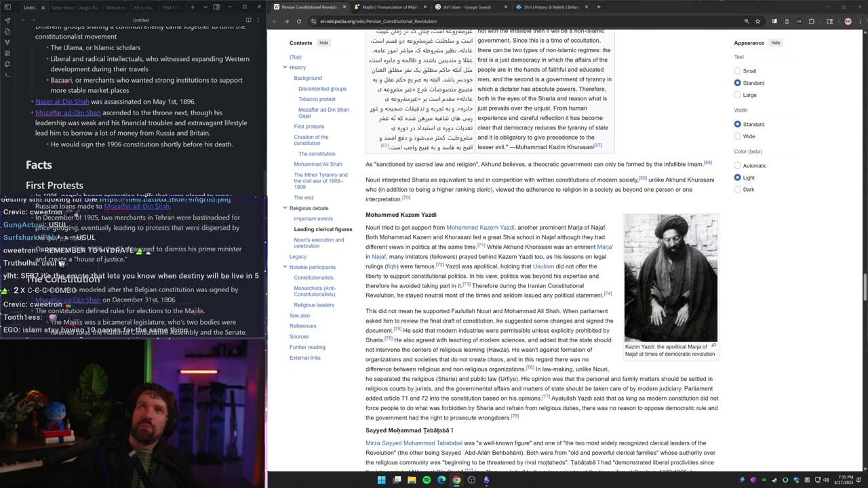Open Spotify from the taskbar
The width and height of the screenshot is (868, 488).
click(427, 480)
